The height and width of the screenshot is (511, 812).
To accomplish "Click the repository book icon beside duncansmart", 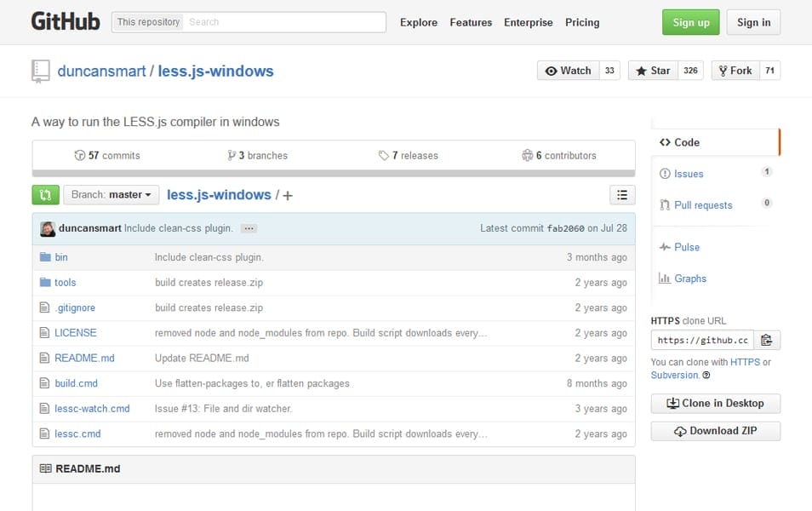I will pyautogui.click(x=40, y=71).
